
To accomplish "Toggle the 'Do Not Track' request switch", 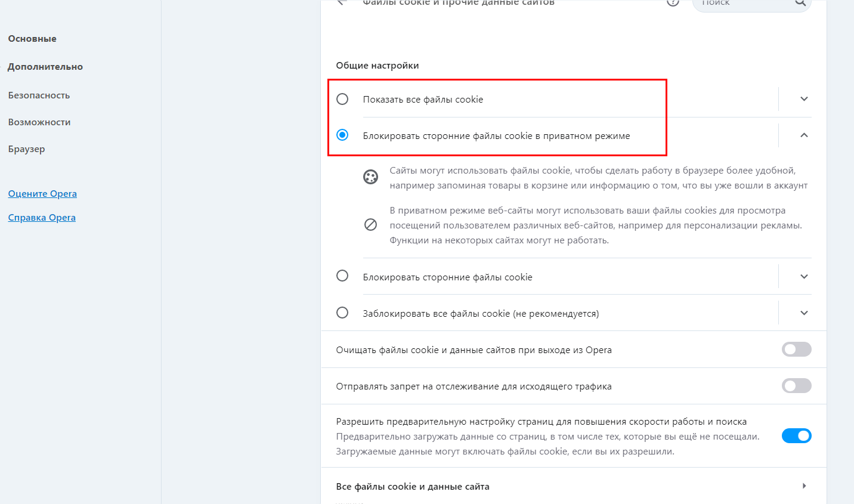I will [796, 386].
